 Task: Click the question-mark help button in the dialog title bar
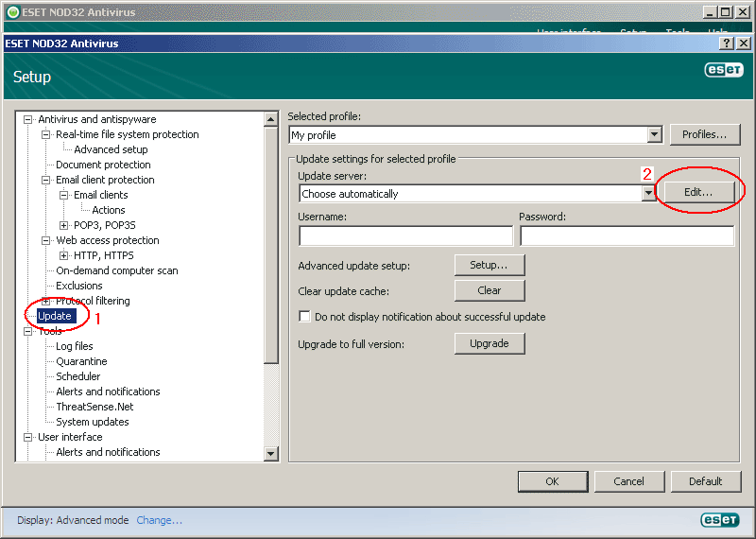[727, 43]
